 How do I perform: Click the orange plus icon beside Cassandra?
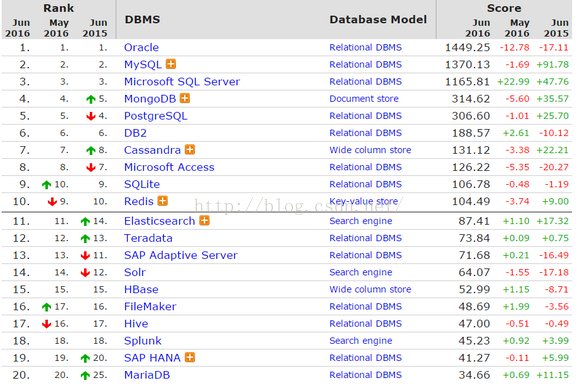(x=190, y=150)
